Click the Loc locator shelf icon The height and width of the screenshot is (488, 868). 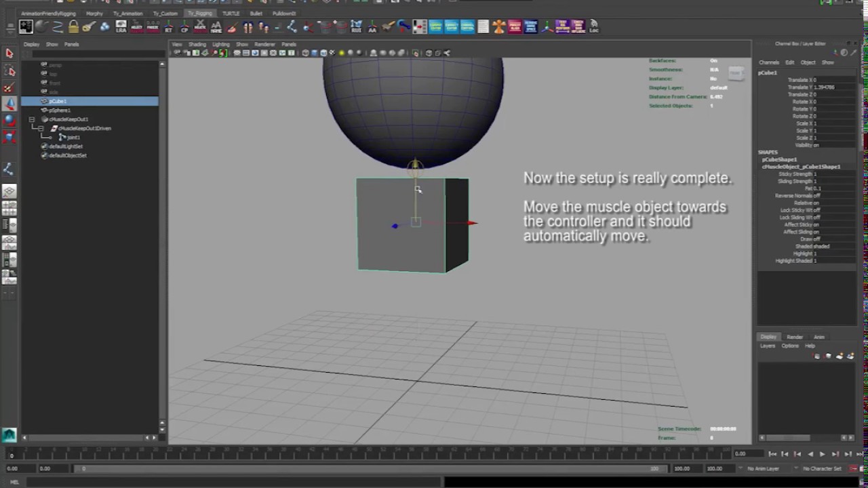click(x=594, y=26)
